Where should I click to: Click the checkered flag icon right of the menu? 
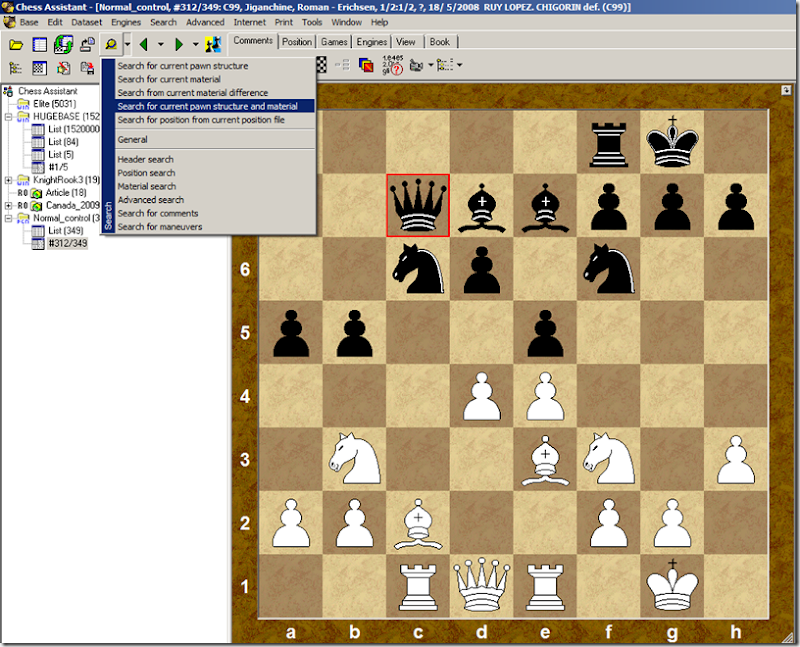pos(322,65)
